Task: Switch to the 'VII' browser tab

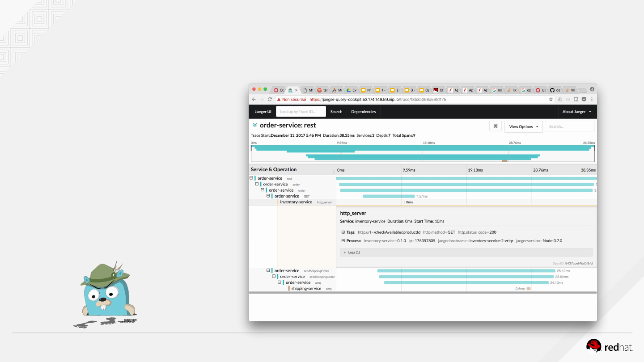Action: pos(570,90)
